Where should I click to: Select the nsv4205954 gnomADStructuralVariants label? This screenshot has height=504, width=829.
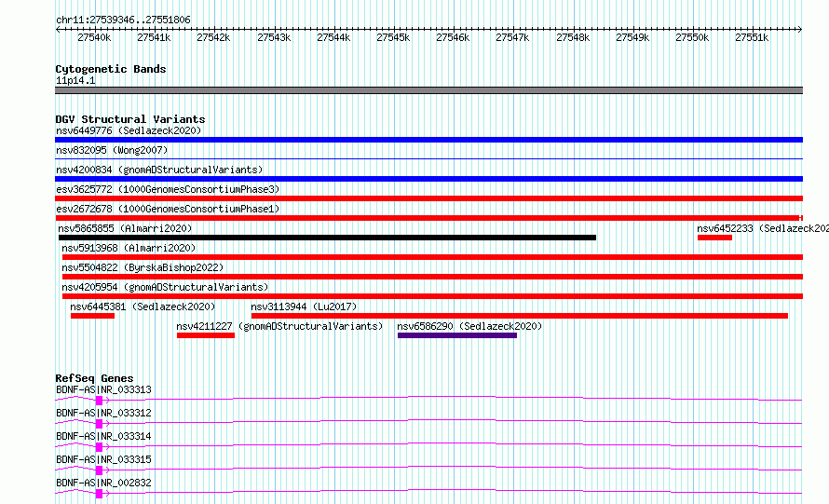165,287
